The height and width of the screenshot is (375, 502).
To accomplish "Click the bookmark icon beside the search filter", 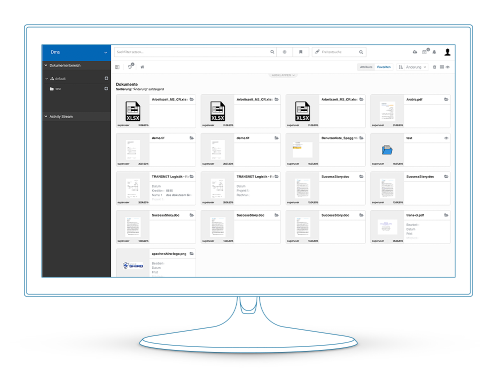I will (x=300, y=52).
